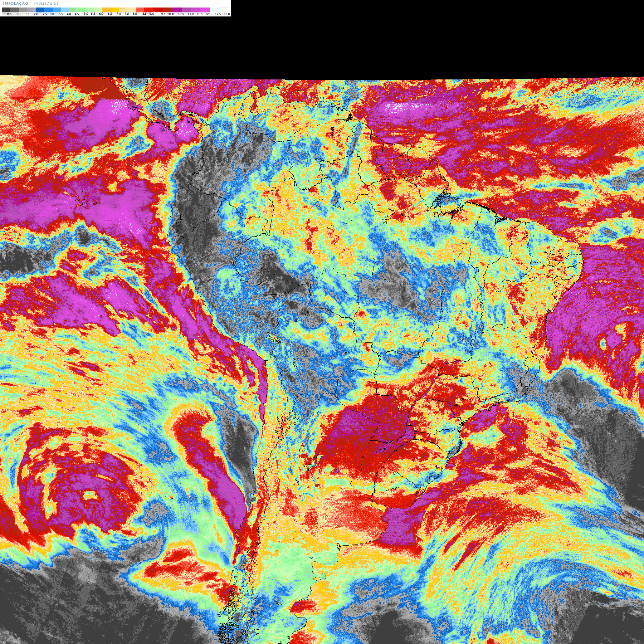The height and width of the screenshot is (644, 644).
Task: Select the dark brownish-red legend swatch
Action: tap(167, 10)
